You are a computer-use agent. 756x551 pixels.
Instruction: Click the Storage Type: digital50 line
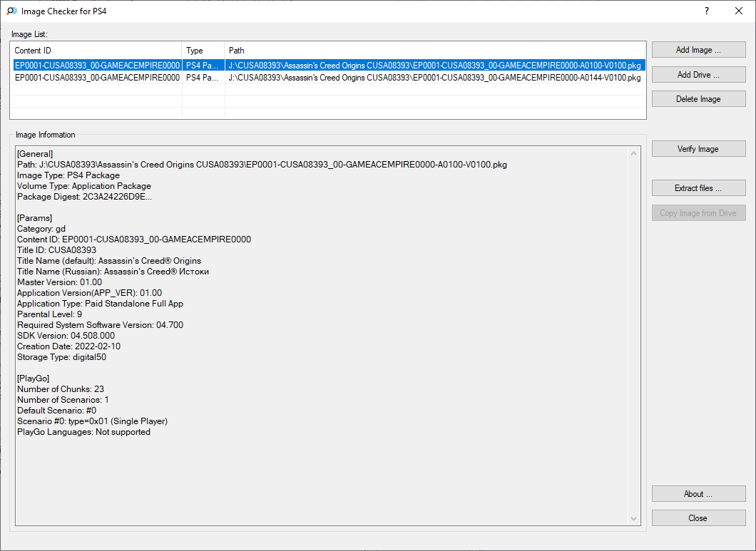point(61,357)
